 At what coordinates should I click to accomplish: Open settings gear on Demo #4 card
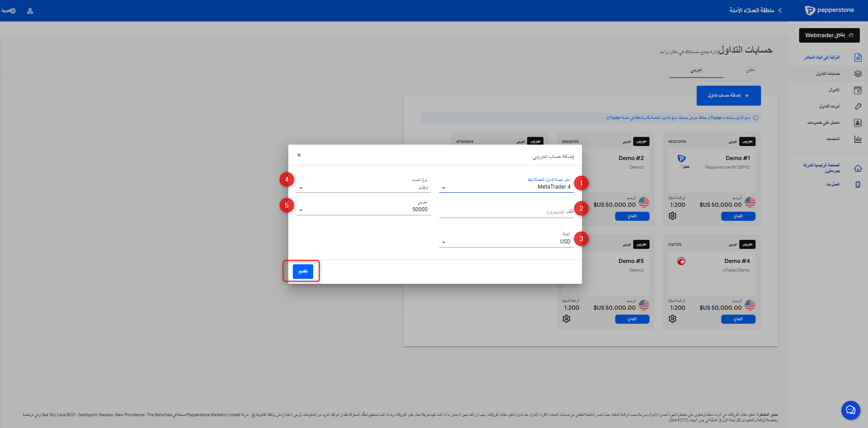(x=672, y=319)
